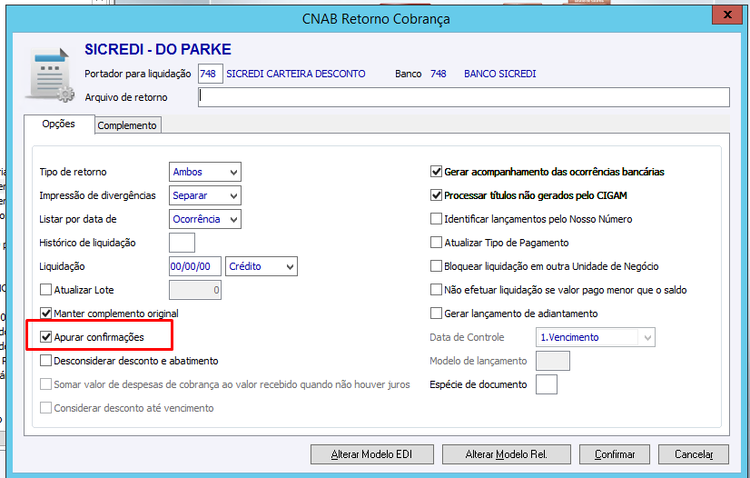Click the Alterar Modelo EDI button
Viewport: 750px width, 478px height.
coord(372,454)
